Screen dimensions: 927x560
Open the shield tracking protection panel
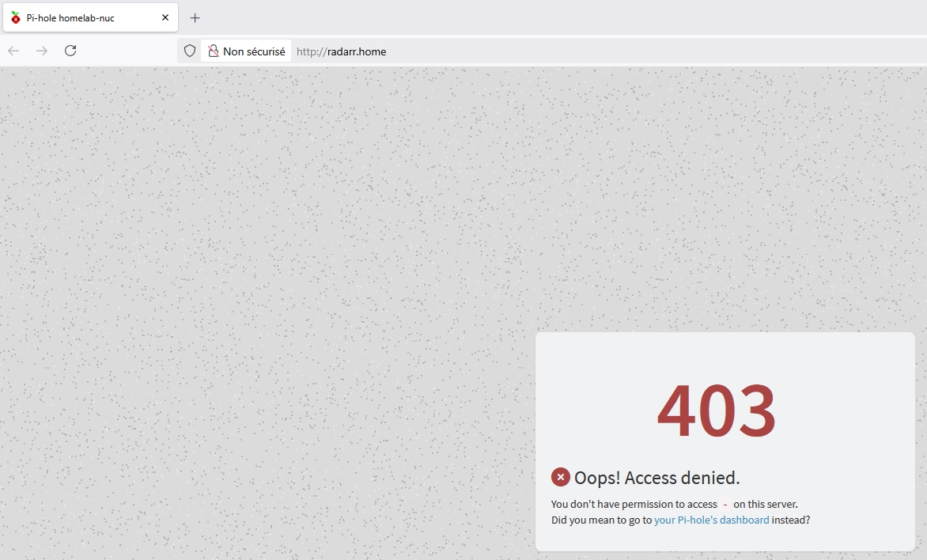(x=190, y=51)
